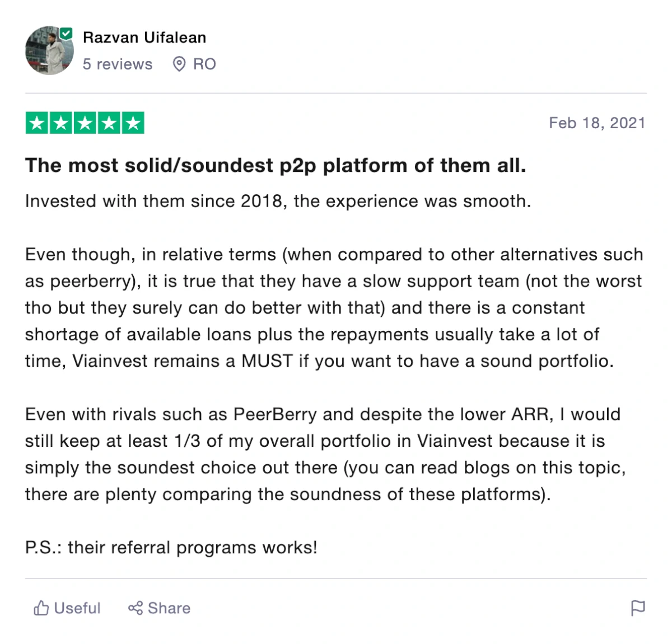Click the first green rating star

tap(37, 123)
